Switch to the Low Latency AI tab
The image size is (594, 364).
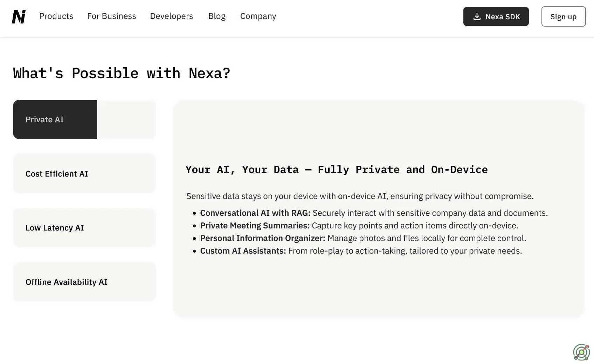(84, 228)
